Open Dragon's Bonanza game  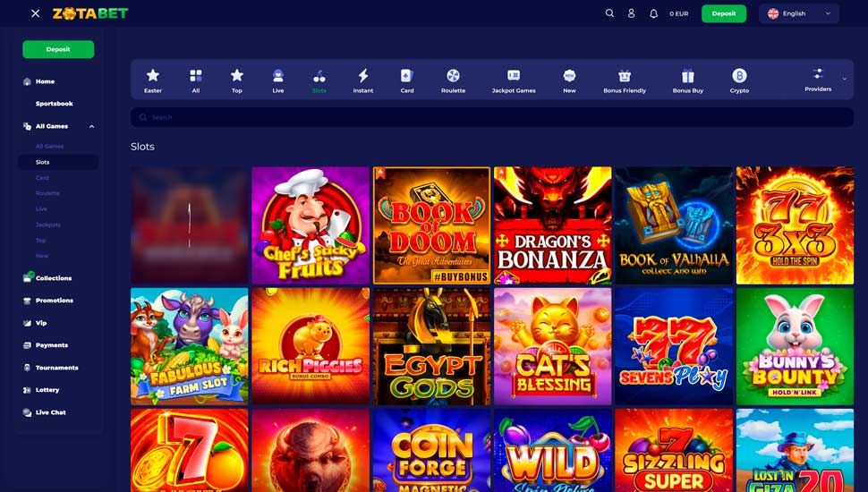point(552,225)
